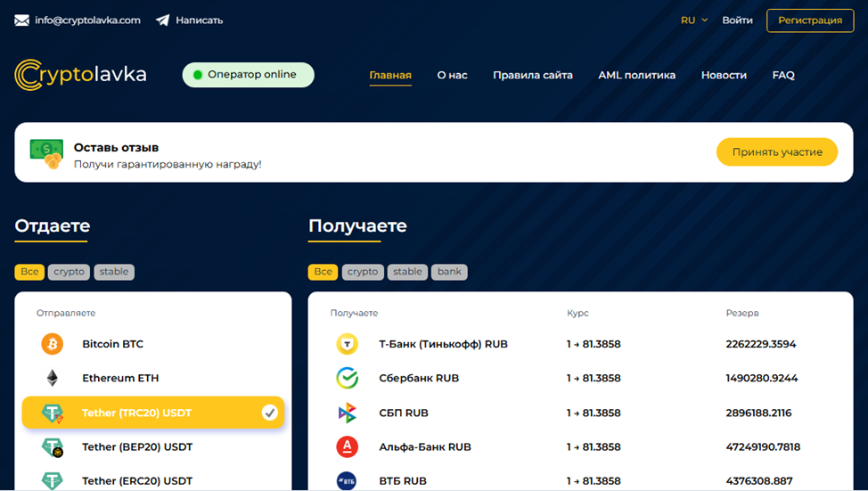The height and width of the screenshot is (491, 868).
Task: Select the crypto filter under Получаете
Action: tap(363, 272)
